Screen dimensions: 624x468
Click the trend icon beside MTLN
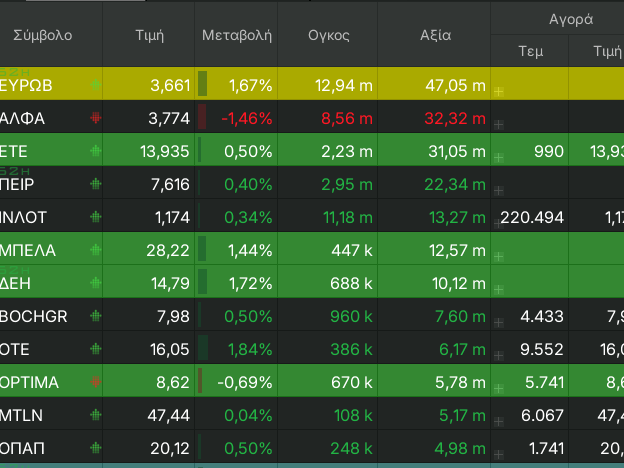coord(96,414)
